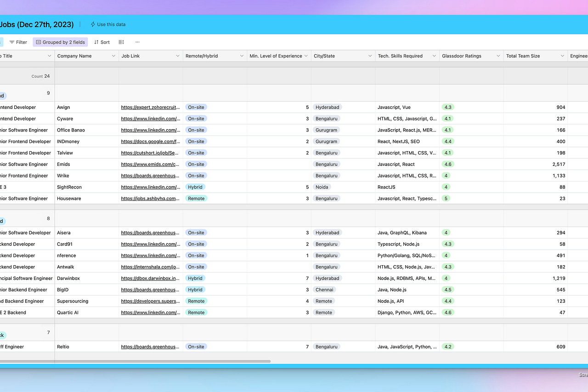Open the three-dot more options menu

tap(137, 42)
